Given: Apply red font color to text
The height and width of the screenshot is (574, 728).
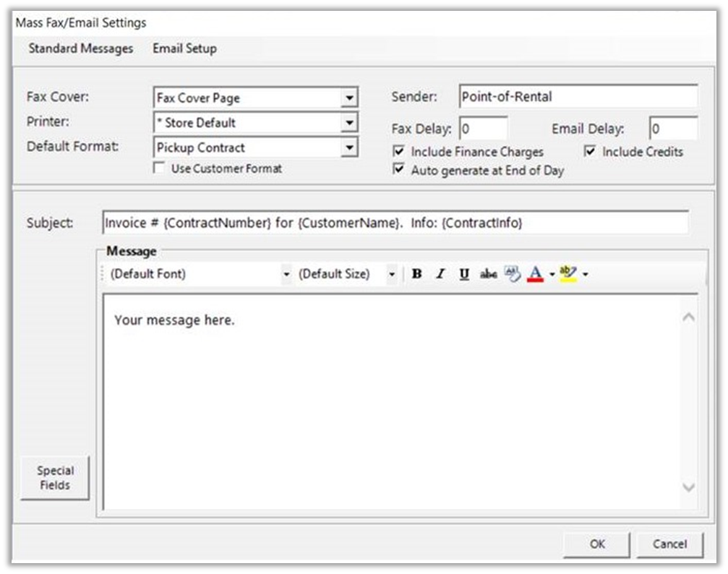Looking at the screenshot, I should pos(535,274).
